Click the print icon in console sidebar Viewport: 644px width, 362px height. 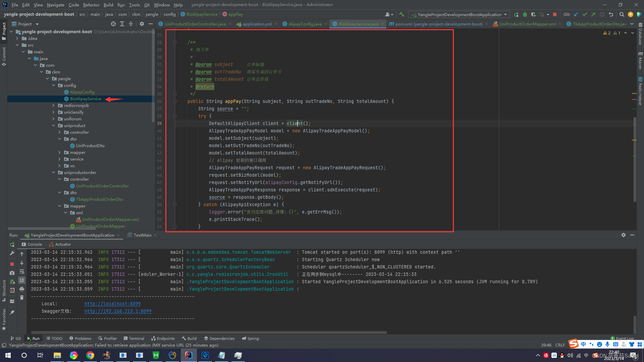click(x=22, y=289)
